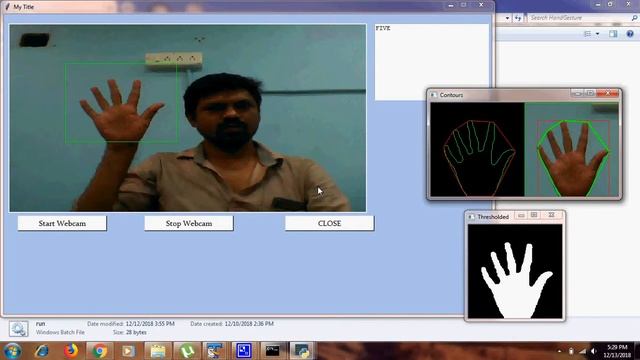Click the Thresholded window title icon
Image resolution: width=640 pixels, height=360 pixels.
pos(471,217)
